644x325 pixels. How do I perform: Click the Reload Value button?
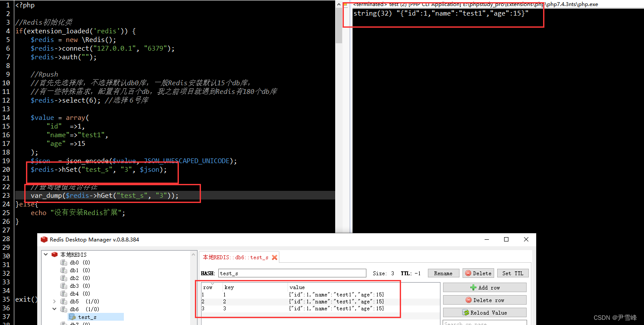pos(485,312)
